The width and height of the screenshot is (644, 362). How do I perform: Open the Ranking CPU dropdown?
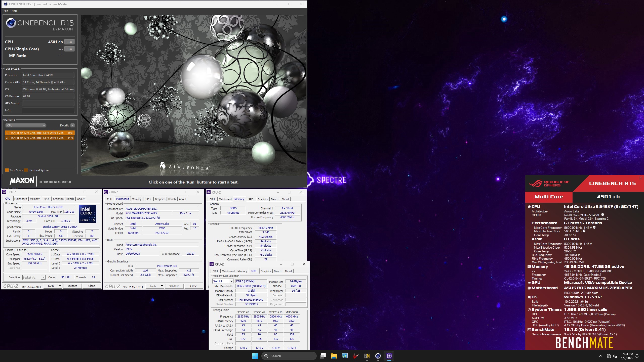[25, 125]
